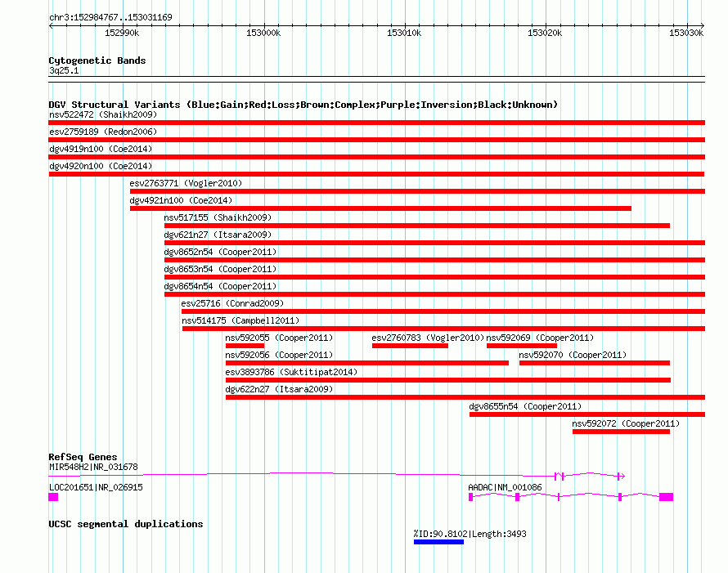
Task: Click the red loss bar under nsv592056
Action: point(367,363)
